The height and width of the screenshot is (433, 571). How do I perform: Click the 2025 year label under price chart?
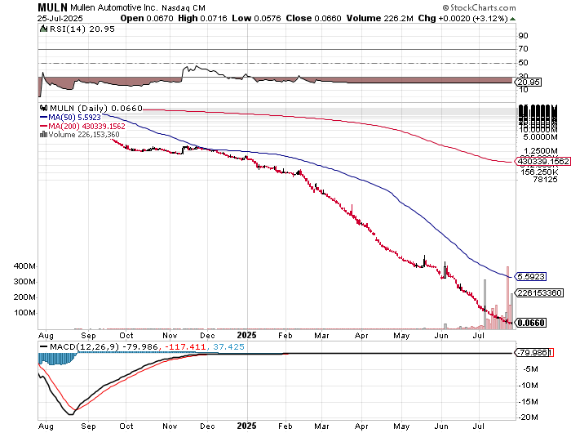247,335
